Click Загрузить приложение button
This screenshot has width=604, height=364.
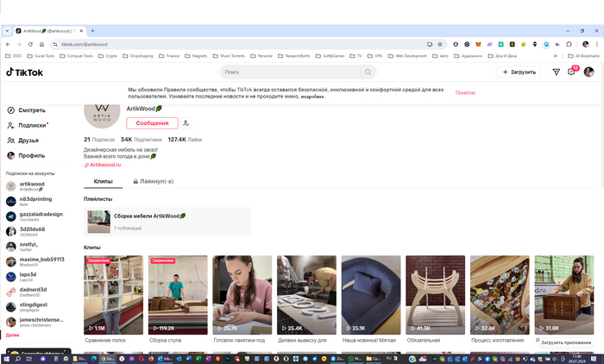[x=566, y=342]
